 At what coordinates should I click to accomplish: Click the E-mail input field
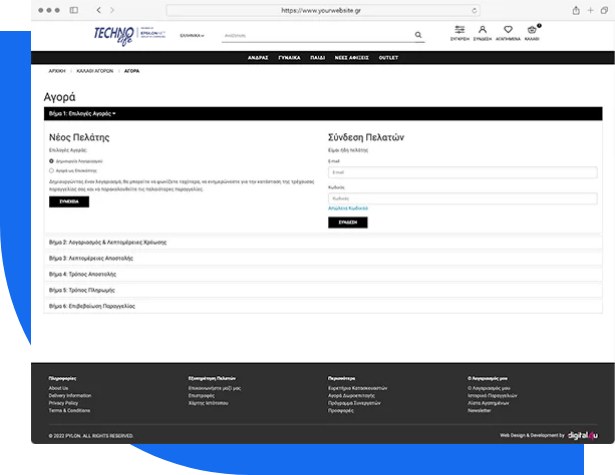coord(462,172)
